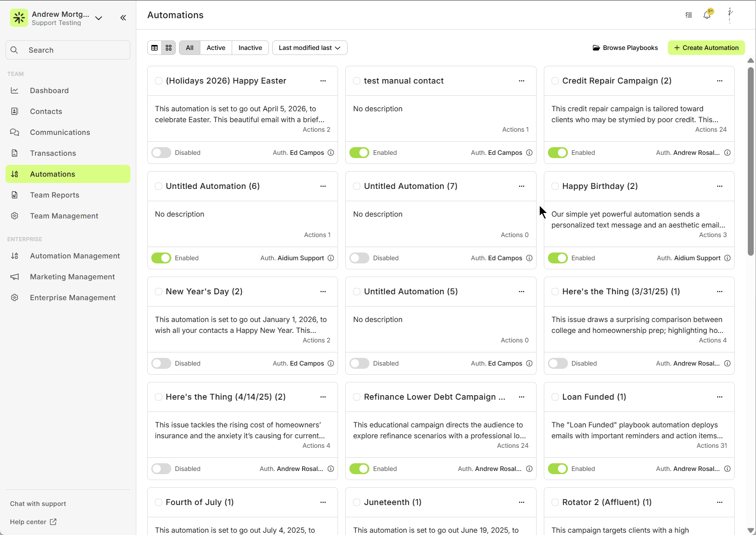Viewport: 756px width, 535px height.
Task: Click the vertical scrollbar thumb
Action: [751, 159]
